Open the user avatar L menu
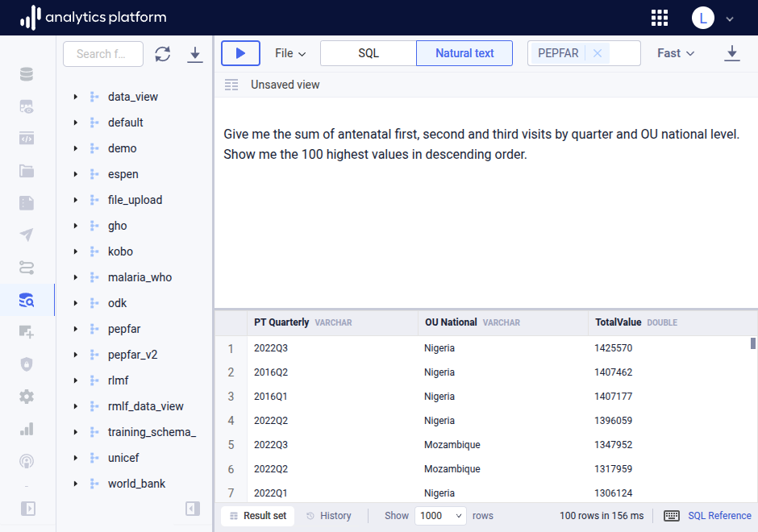The height and width of the screenshot is (532, 758). 703,18
